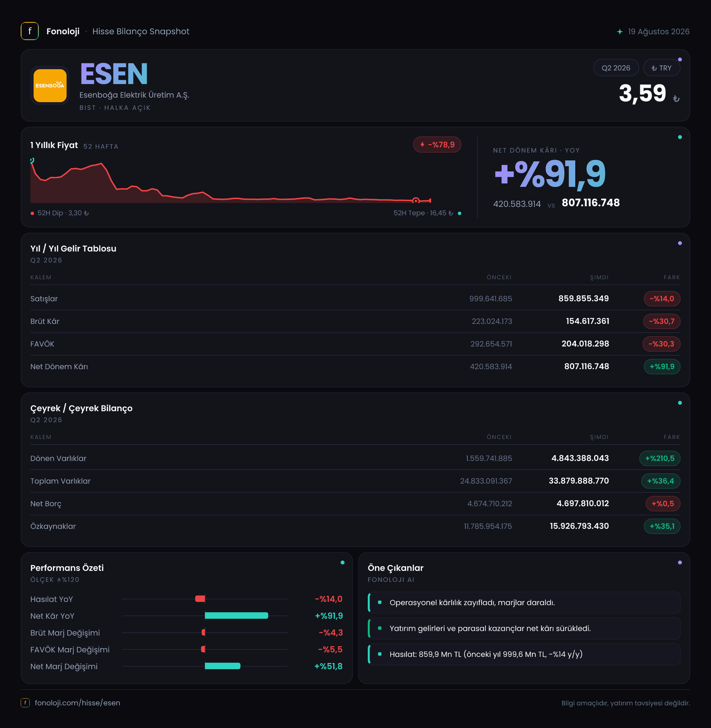The image size is (711, 728).
Task: Click the Toplam Varlıklar +%36,4 badge
Action: coord(661,481)
